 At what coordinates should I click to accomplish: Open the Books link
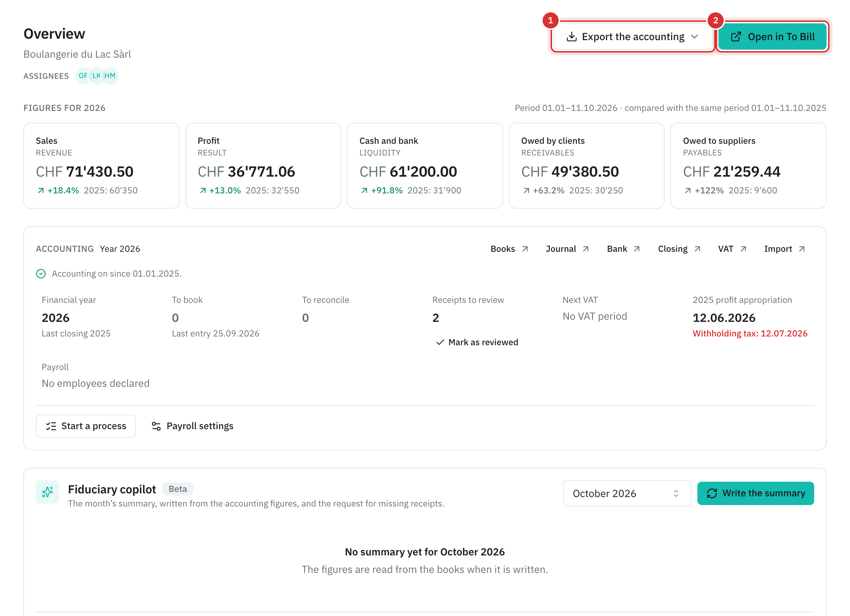tap(509, 249)
